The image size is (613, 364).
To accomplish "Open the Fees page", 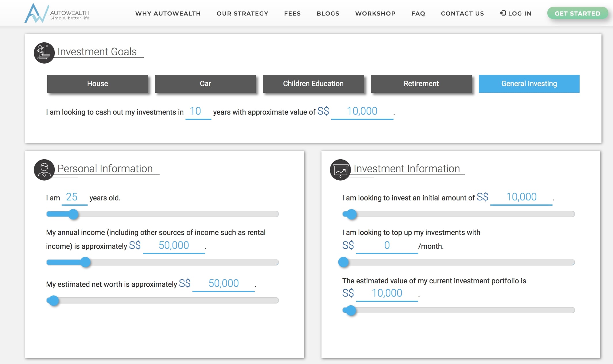I will 292,13.
